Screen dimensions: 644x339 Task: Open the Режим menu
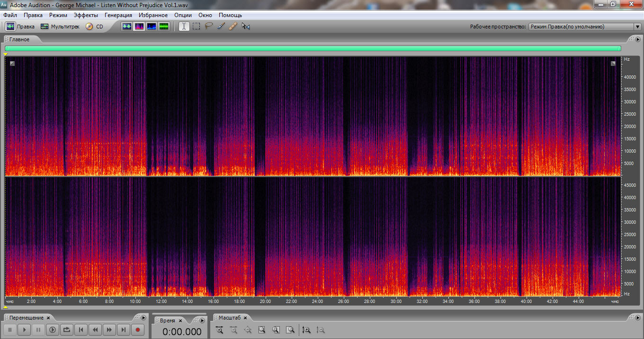(x=58, y=15)
